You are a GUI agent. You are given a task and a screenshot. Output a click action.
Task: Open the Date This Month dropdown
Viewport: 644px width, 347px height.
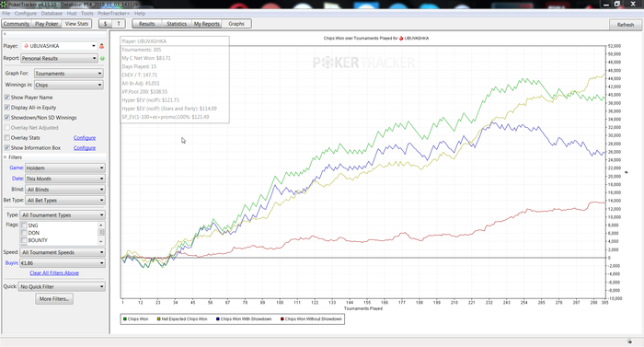tap(65, 179)
